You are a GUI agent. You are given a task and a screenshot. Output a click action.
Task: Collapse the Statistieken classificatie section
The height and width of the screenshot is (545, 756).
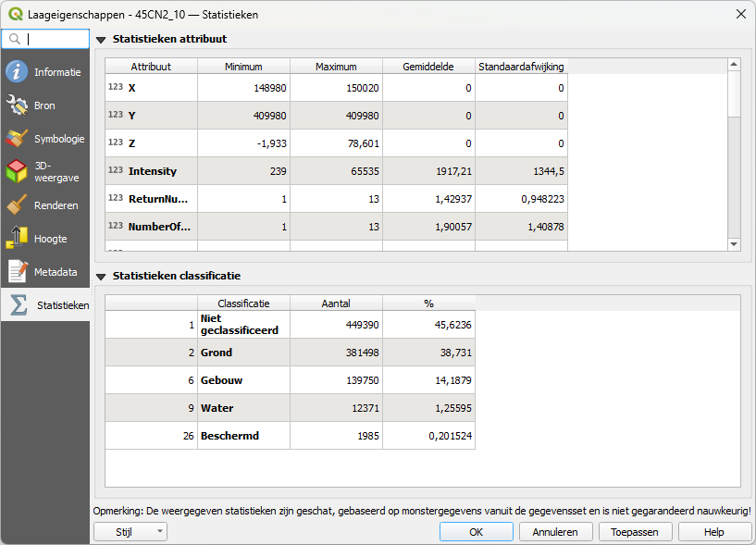(101, 277)
